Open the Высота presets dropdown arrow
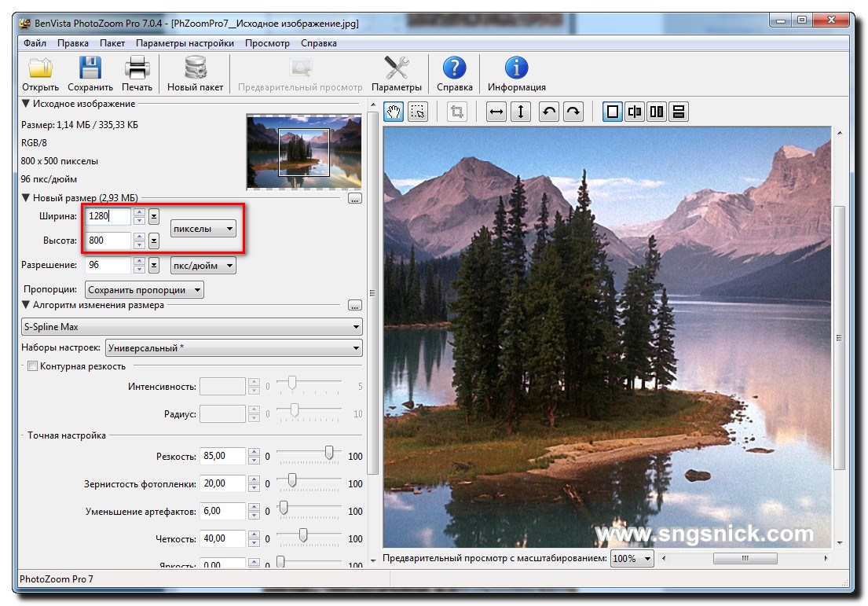Screen dimensions: 868x606 click(x=154, y=241)
